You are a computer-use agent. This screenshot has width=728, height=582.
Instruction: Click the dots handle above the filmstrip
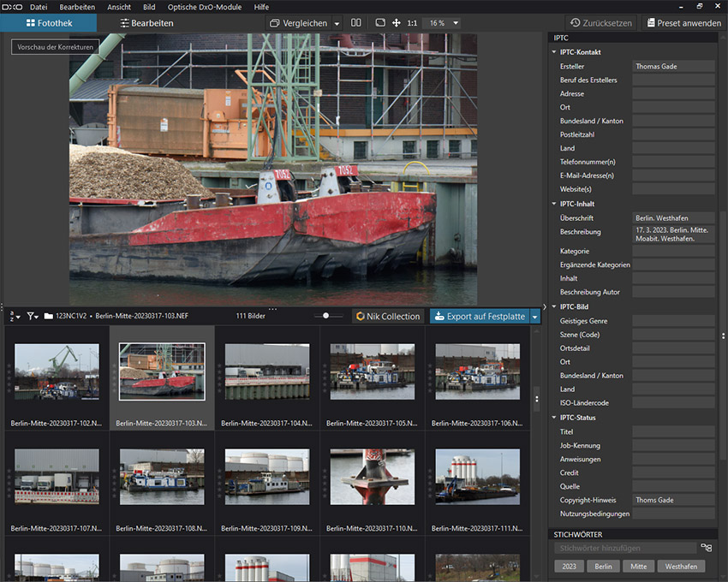pos(272,309)
